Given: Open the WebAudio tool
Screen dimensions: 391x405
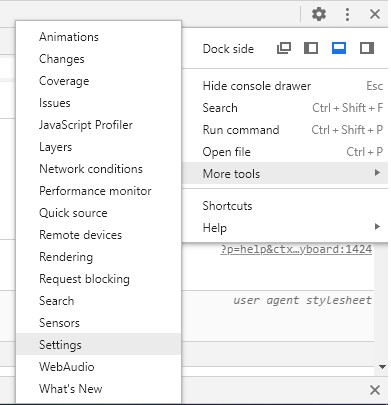Looking at the screenshot, I should (x=98, y=367).
